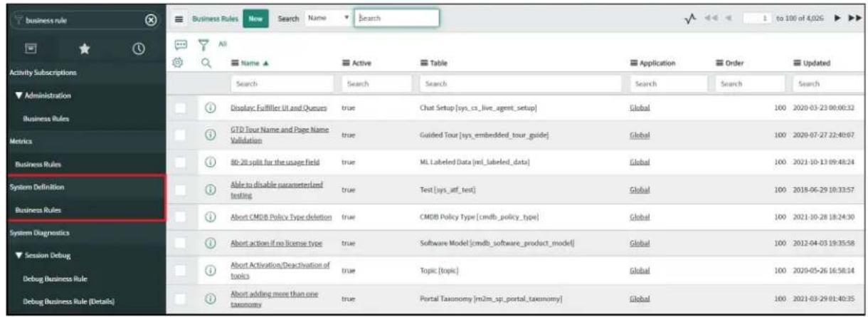Select checkbox for Abort adding more than one taxonomy
Image resolution: width=868 pixels, height=317 pixels.
(181, 298)
